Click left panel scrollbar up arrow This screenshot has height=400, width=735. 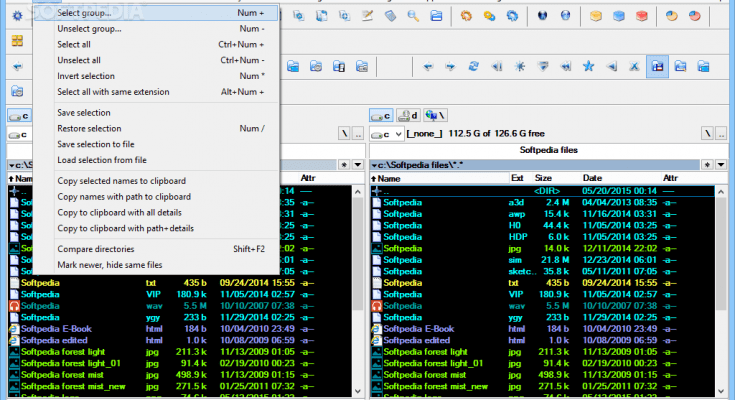click(358, 192)
